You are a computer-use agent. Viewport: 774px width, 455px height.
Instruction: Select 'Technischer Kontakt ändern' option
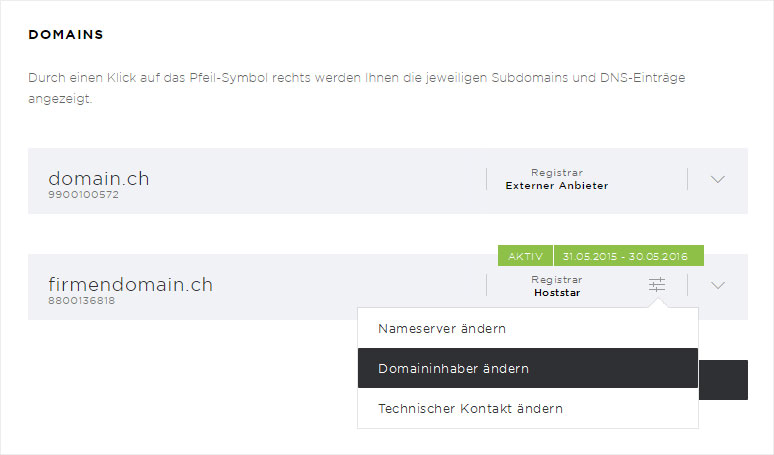pos(528,408)
